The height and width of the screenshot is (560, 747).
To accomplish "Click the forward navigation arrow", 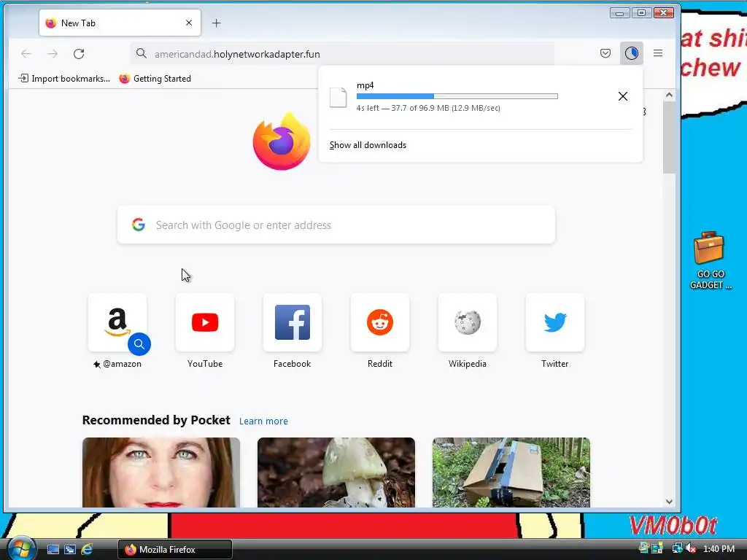I will 53,54.
